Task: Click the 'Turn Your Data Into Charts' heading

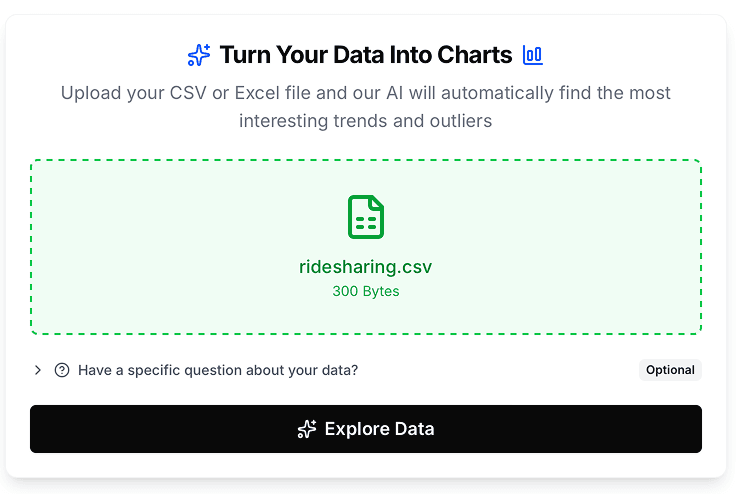Action: click(365, 55)
